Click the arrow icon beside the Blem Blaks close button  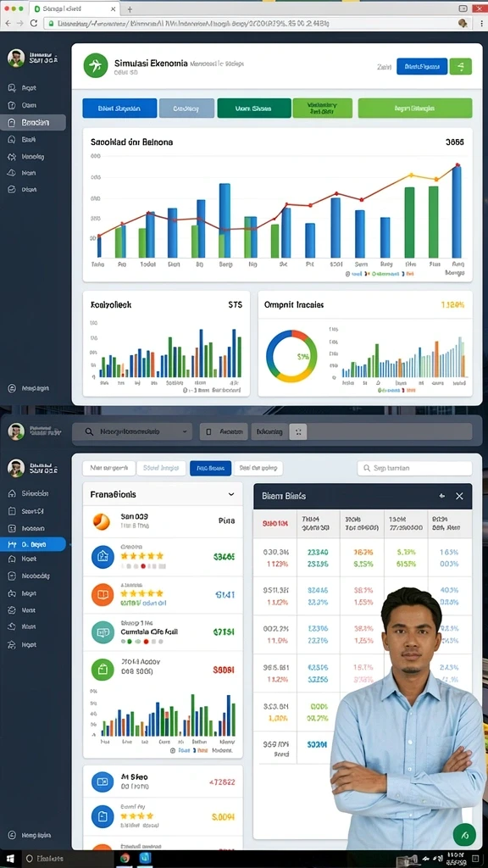pyautogui.click(x=441, y=496)
